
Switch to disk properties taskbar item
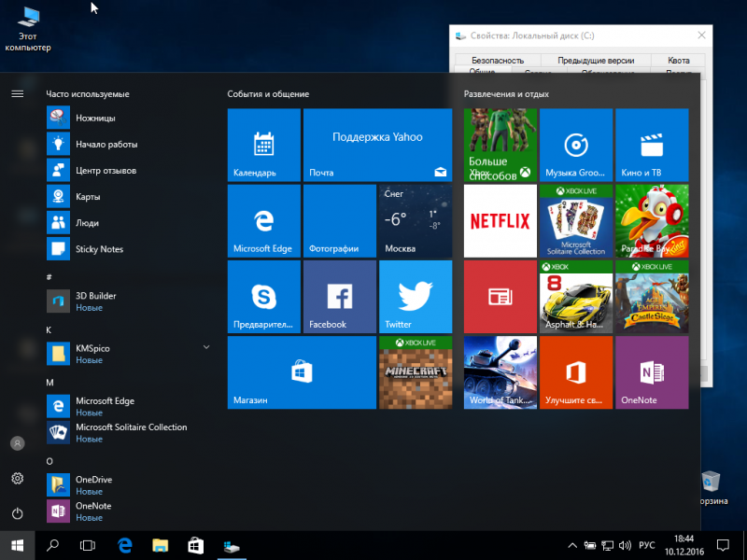tap(232, 545)
